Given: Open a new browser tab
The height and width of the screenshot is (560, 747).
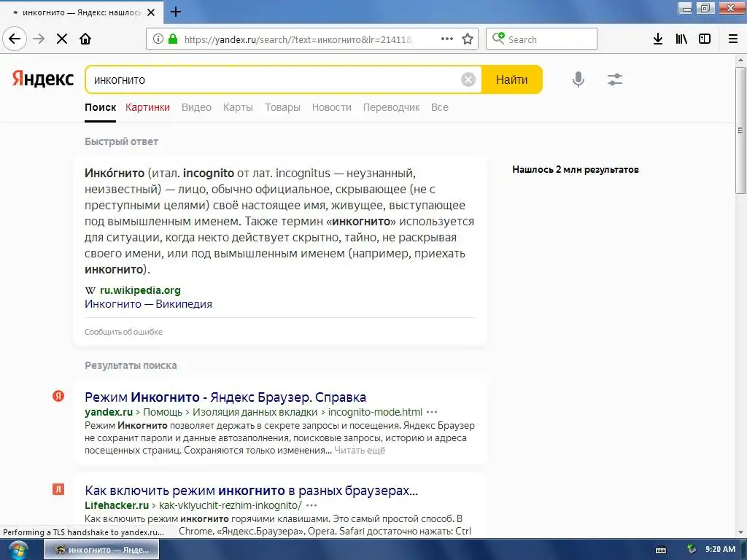Looking at the screenshot, I should [x=176, y=12].
